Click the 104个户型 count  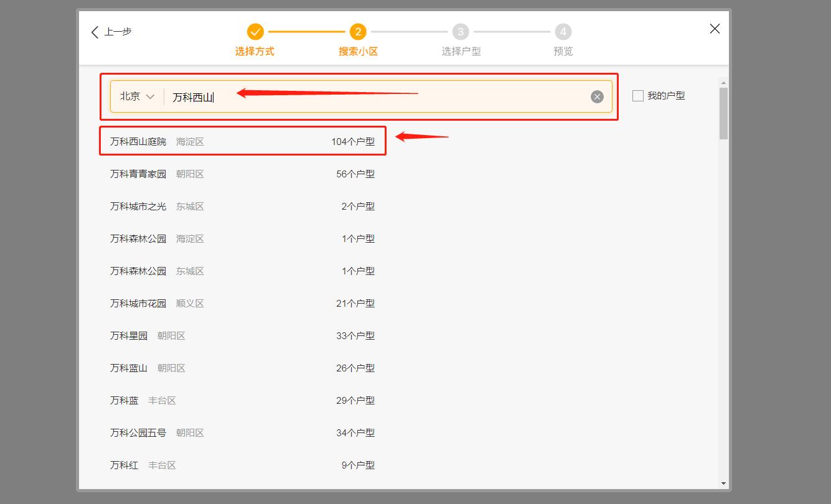click(353, 142)
